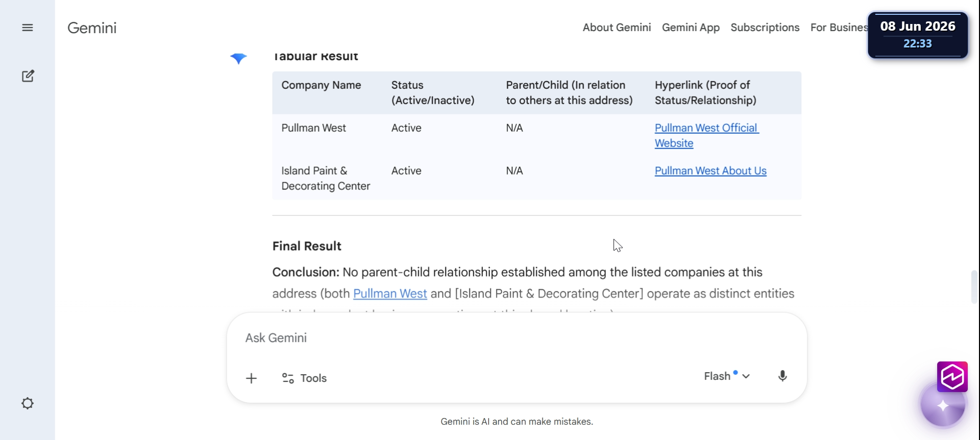Open the settings gear in the sidebar
Viewport: 980px width, 440px height.
pyautogui.click(x=28, y=403)
